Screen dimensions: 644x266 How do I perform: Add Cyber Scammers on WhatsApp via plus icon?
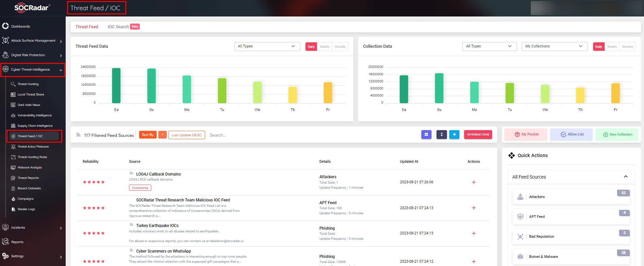[474, 262]
